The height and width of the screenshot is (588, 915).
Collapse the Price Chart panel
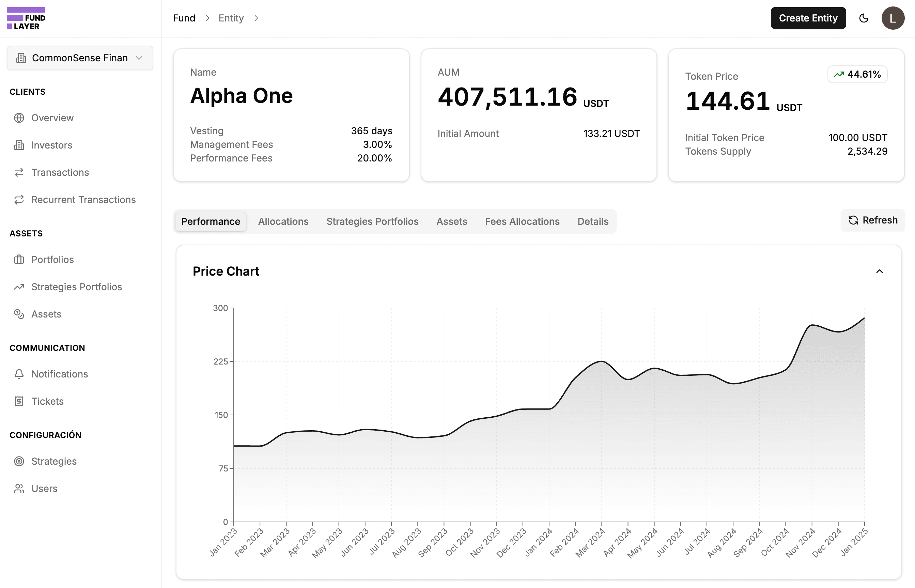tap(880, 272)
